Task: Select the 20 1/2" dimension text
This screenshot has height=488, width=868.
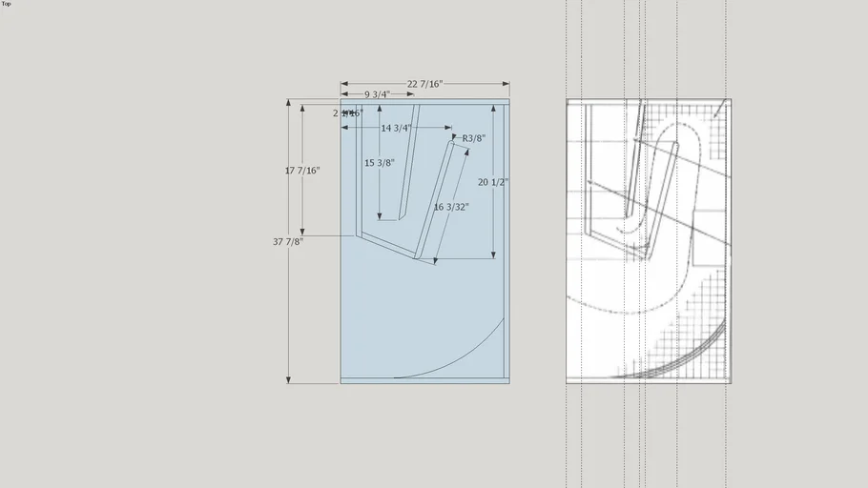Action: (493, 182)
